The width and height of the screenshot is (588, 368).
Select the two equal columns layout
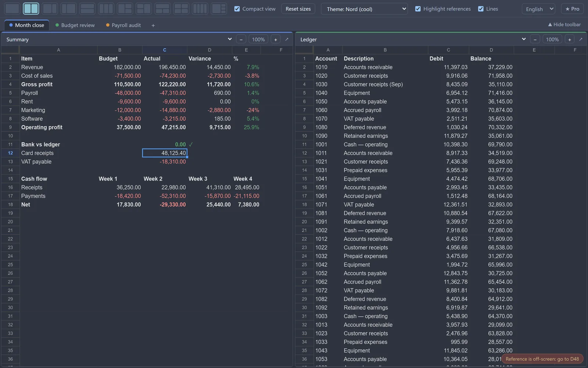(x=31, y=8)
